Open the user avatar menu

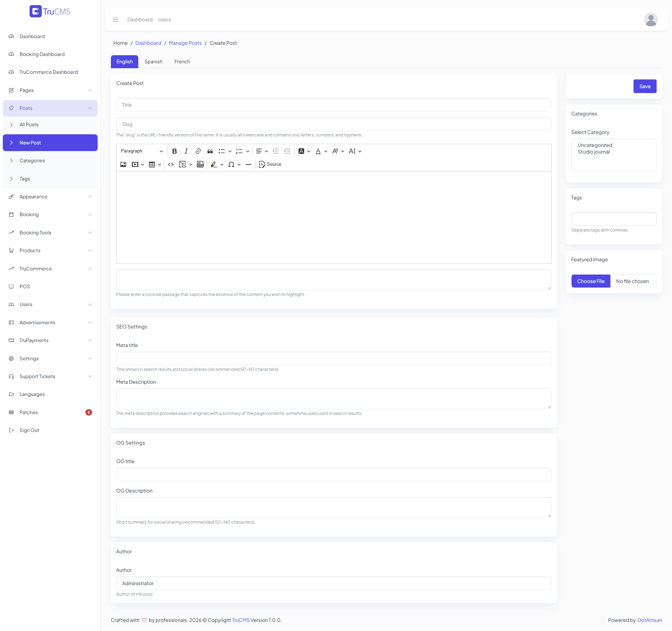tap(651, 20)
